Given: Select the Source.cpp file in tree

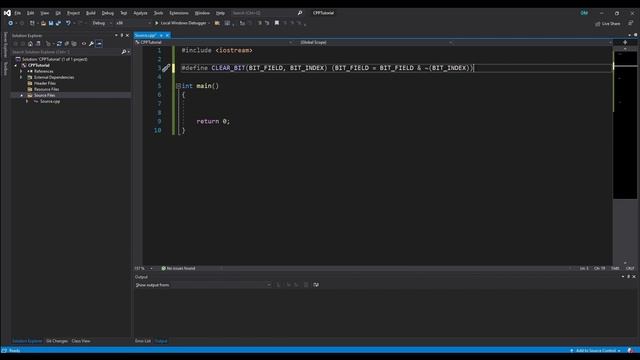Looking at the screenshot, I should point(50,101).
